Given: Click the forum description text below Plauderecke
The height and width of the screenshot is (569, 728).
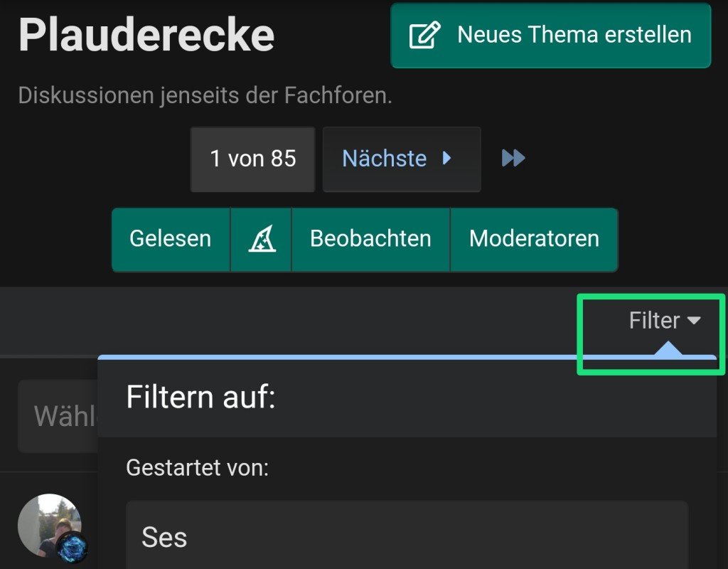Looking at the screenshot, I should (x=205, y=96).
